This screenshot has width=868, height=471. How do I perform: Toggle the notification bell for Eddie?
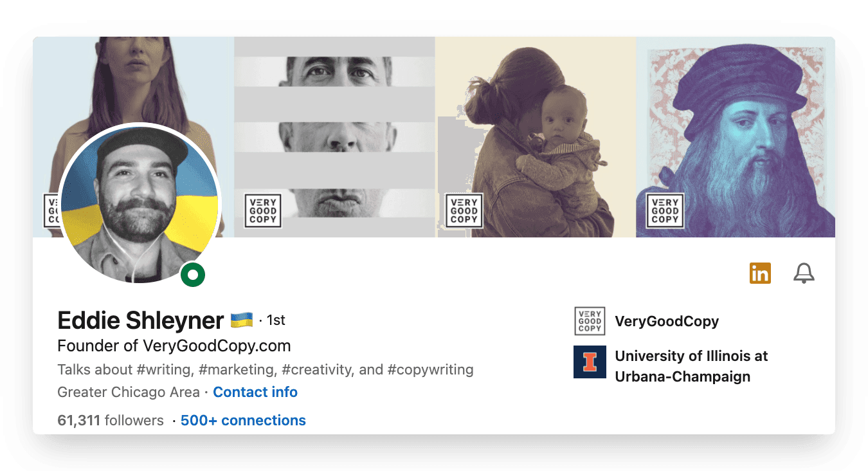pos(804,273)
